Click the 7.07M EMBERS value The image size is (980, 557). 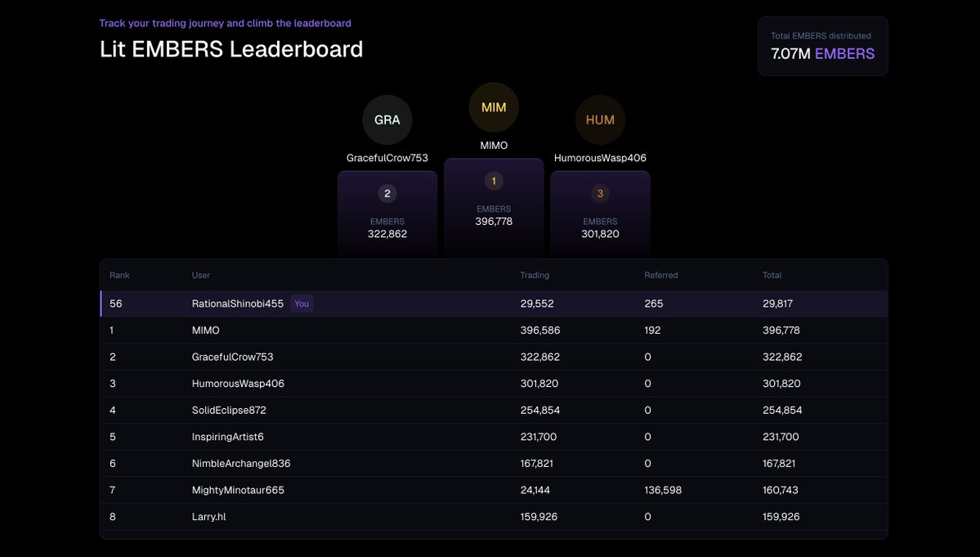pos(822,54)
